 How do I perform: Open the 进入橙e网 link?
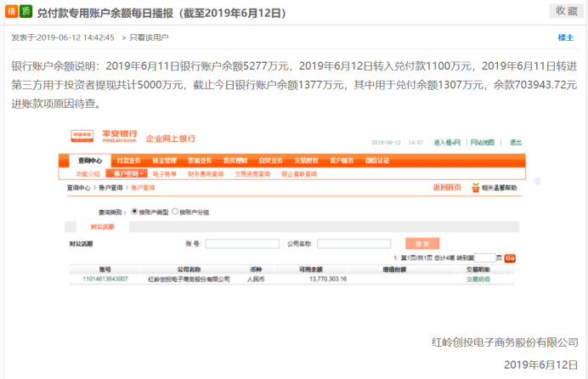click(447, 143)
